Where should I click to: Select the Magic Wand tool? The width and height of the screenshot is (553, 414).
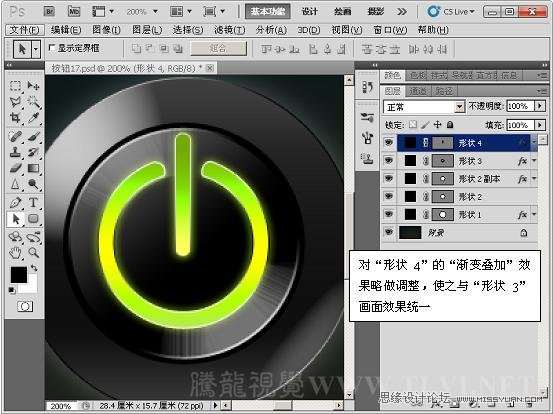tap(34, 102)
